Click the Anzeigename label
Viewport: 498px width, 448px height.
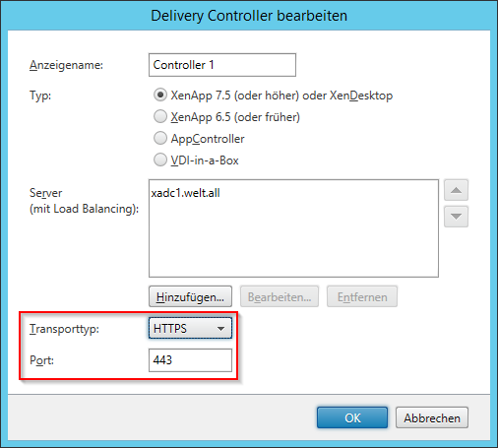click(x=66, y=65)
